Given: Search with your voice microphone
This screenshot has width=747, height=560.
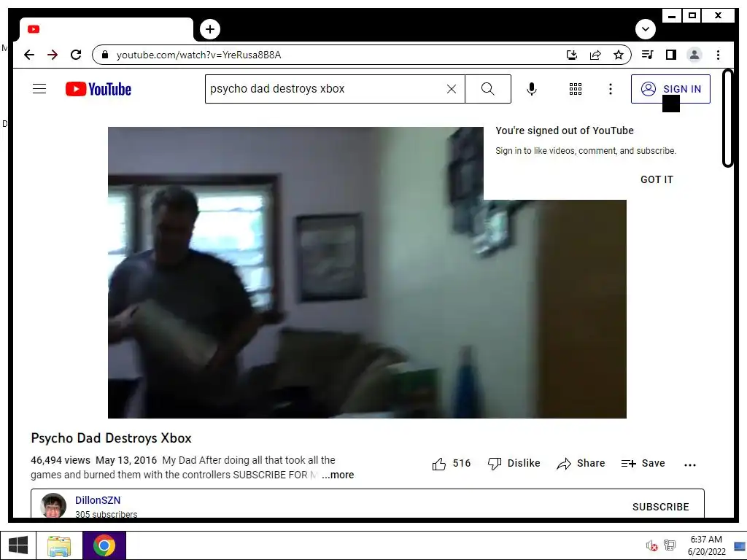Looking at the screenshot, I should 532,88.
